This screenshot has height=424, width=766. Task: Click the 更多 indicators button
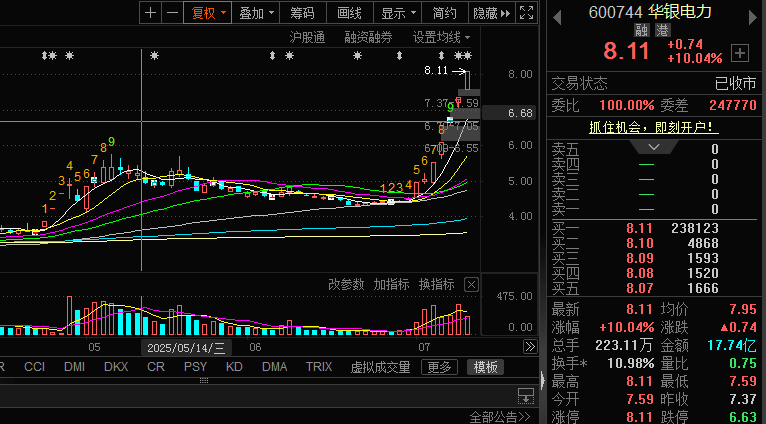coord(439,367)
